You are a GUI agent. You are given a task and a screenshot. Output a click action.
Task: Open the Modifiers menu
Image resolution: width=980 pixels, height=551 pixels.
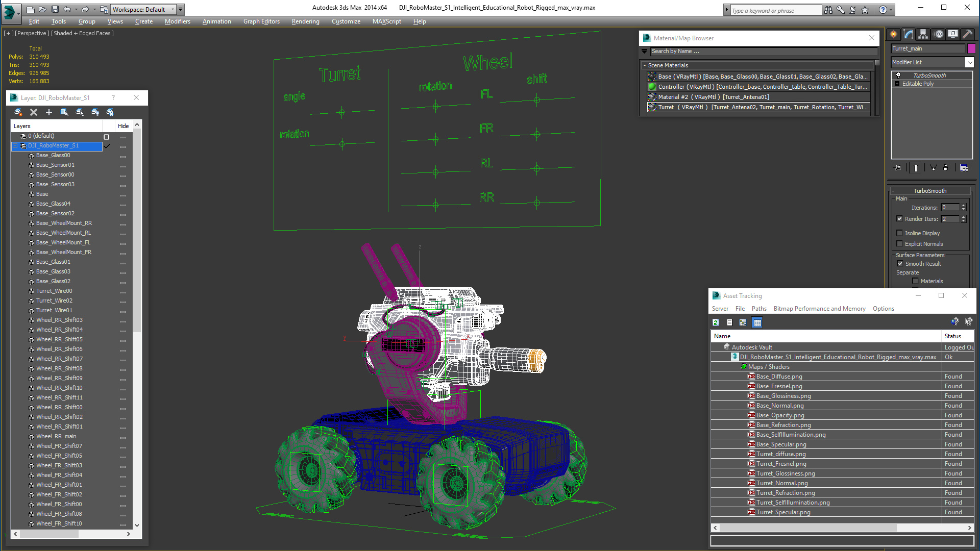(x=178, y=21)
